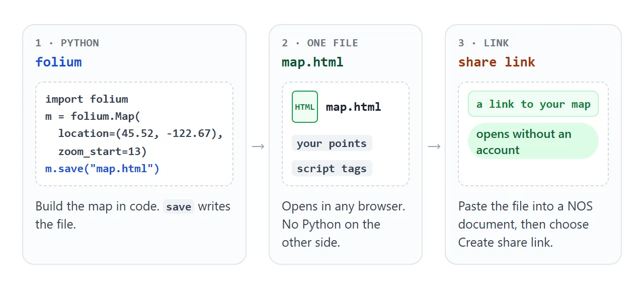
Task: Click the 'share link' heading
Action: click(x=497, y=62)
